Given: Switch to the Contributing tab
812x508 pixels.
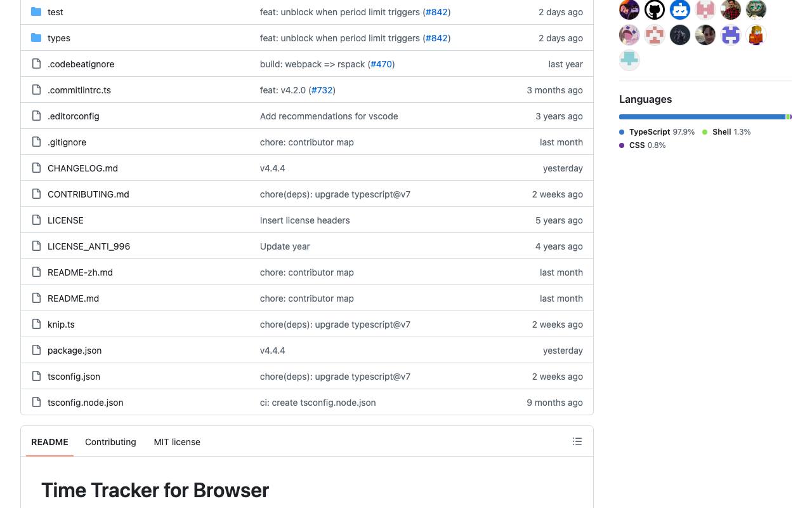Looking at the screenshot, I should [110, 442].
